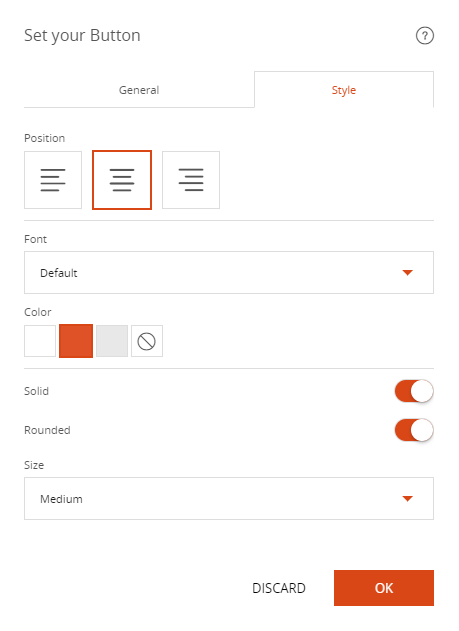Toggle the Solid switch off
This screenshot has width=459, height=631.
(x=414, y=391)
